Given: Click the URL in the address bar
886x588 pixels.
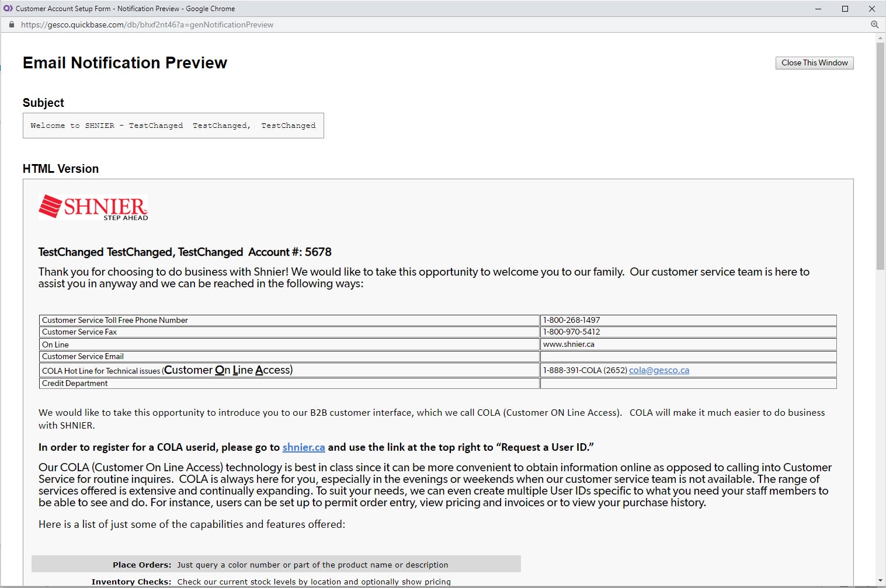Looking at the screenshot, I should [147, 25].
